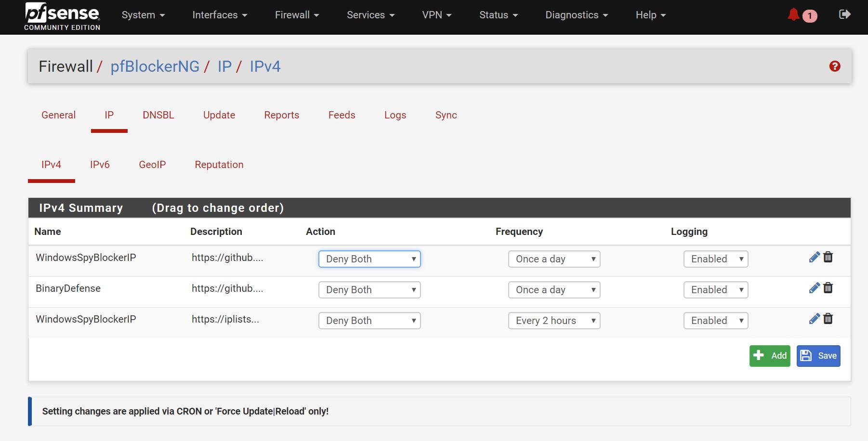The image size is (868, 441).
Task: Open the Firewall menu in navigation bar
Action: click(297, 15)
